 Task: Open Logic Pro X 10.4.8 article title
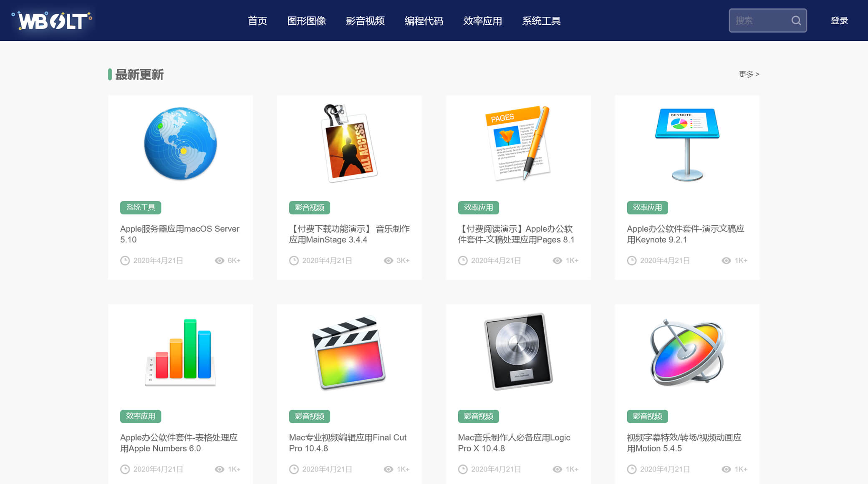(514, 443)
